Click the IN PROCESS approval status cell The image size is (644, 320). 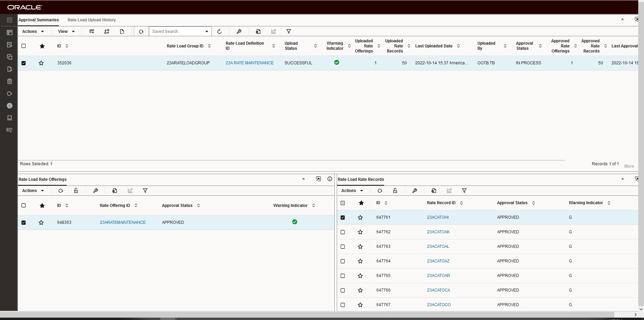[x=529, y=63]
